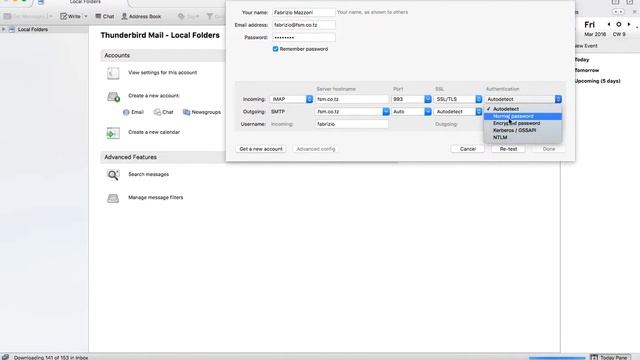Create a new Email account link

[x=138, y=112]
